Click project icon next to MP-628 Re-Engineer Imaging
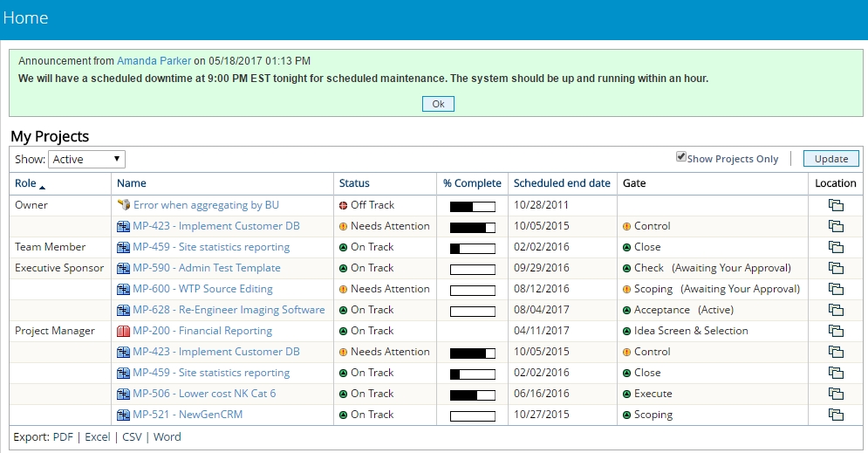The height and width of the screenshot is (453, 868). point(123,310)
